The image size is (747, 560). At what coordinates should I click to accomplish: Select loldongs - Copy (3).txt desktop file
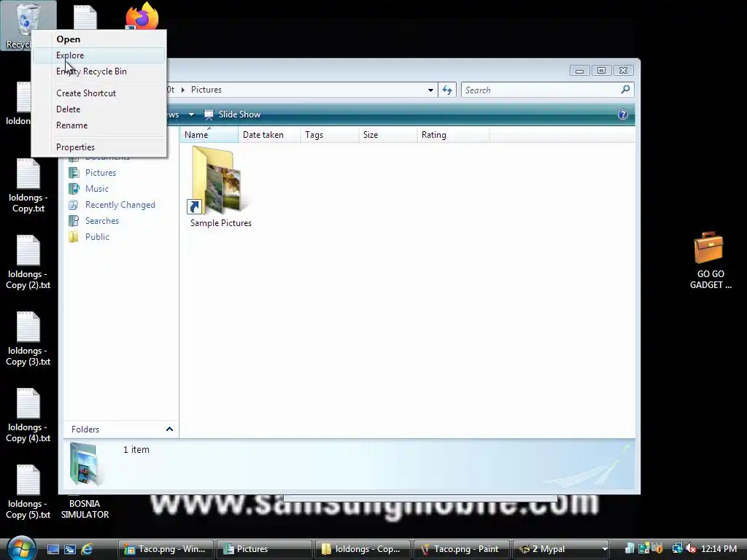point(28,339)
